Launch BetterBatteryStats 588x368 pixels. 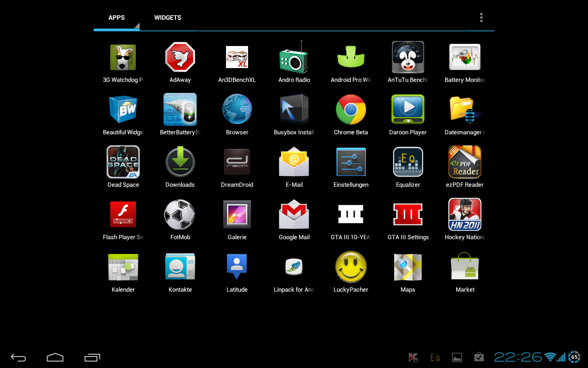[x=180, y=110]
